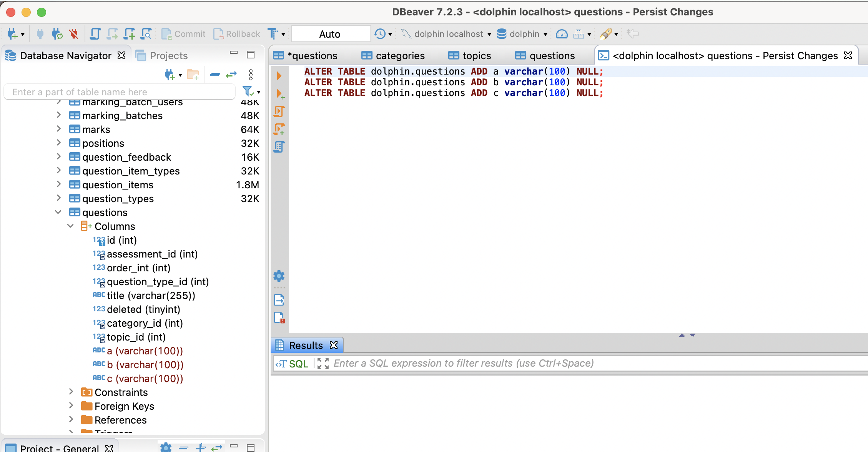Disconnect using the red plug icon

[74, 33]
